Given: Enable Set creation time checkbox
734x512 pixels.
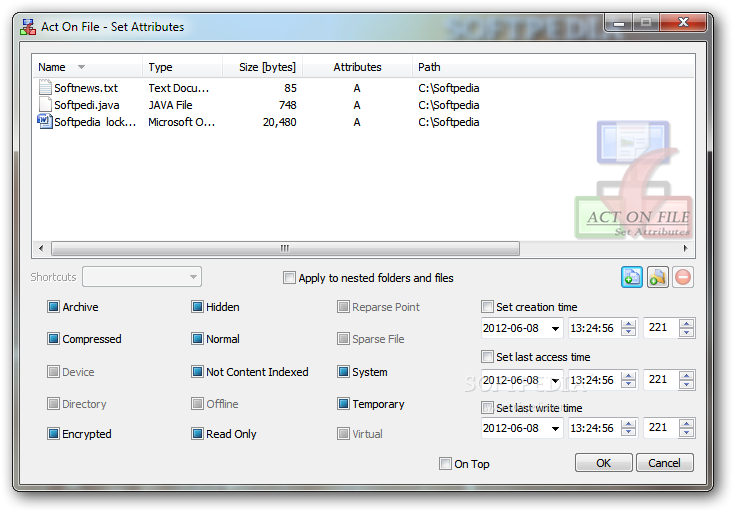Looking at the screenshot, I should [487, 307].
